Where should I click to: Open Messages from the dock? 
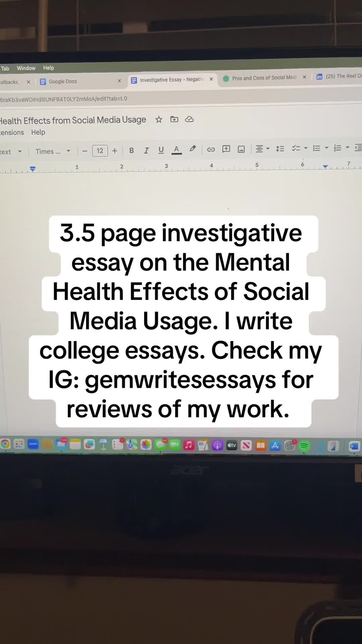pos(160,445)
